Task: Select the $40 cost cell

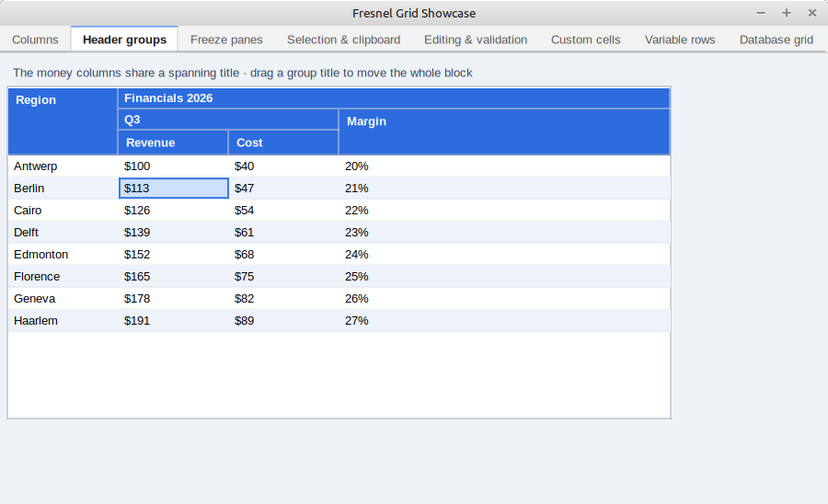Action: (x=284, y=166)
